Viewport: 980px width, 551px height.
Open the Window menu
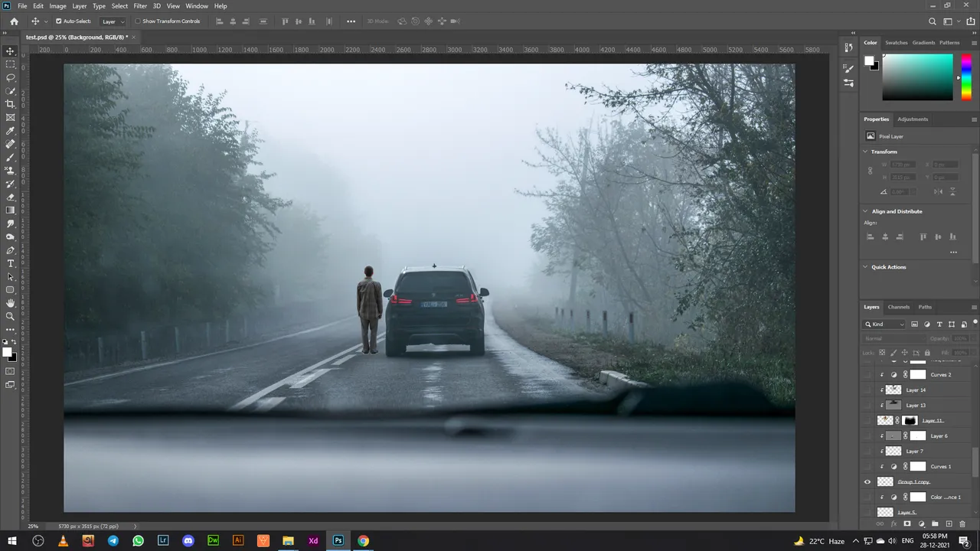(197, 6)
